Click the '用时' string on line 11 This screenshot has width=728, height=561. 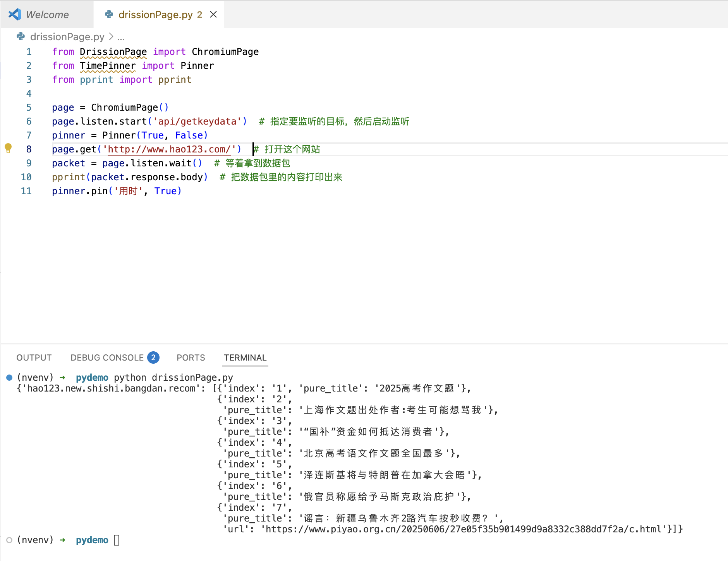[128, 191]
